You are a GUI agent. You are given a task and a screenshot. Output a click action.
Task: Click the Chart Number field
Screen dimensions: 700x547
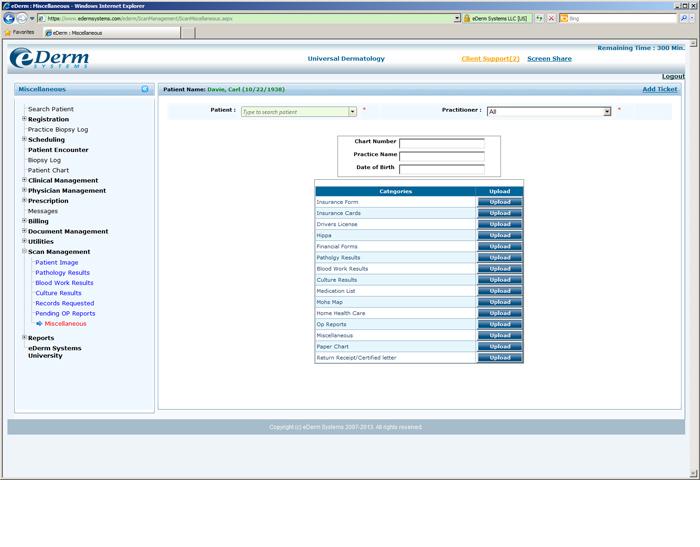tap(442, 143)
